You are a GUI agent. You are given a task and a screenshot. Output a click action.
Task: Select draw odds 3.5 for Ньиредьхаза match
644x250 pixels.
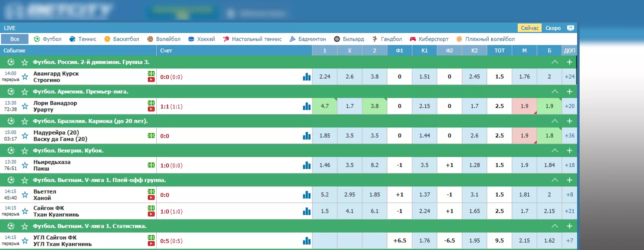tap(350, 165)
